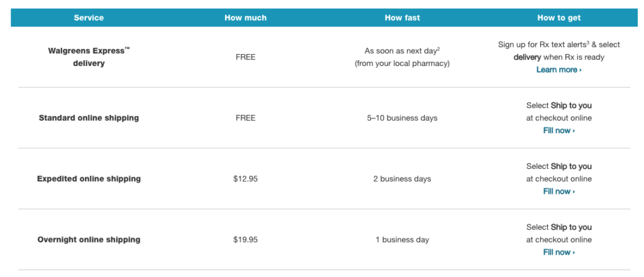Open the Learn more link for Express delivery
This screenshot has height=277, width=644.
pyautogui.click(x=558, y=70)
